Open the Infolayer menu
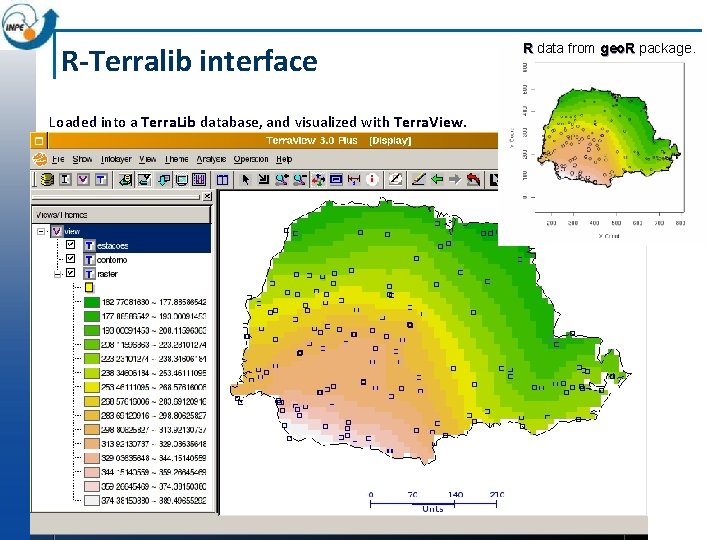720x540 pixels. click(116, 159)
